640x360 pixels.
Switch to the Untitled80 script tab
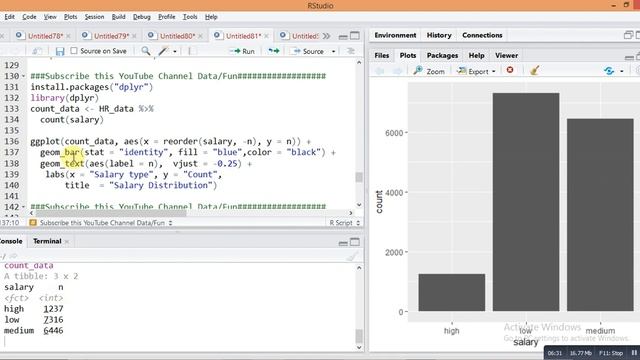tap(178, 36)
